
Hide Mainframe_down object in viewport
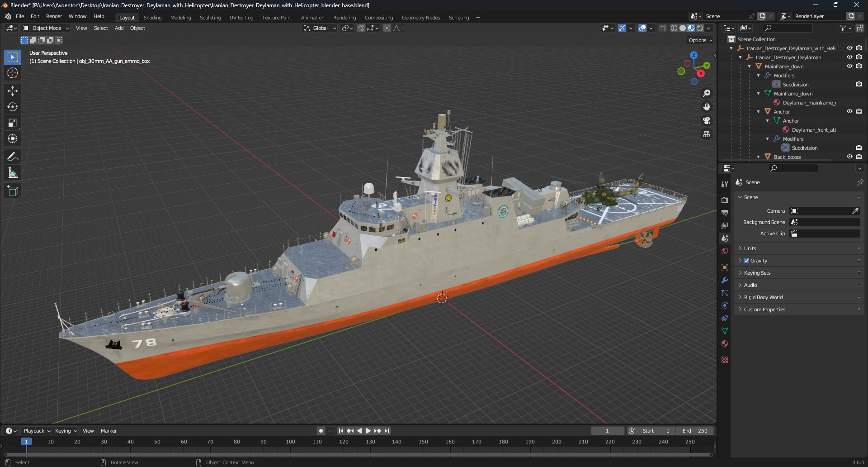click(x=849, y=66)
